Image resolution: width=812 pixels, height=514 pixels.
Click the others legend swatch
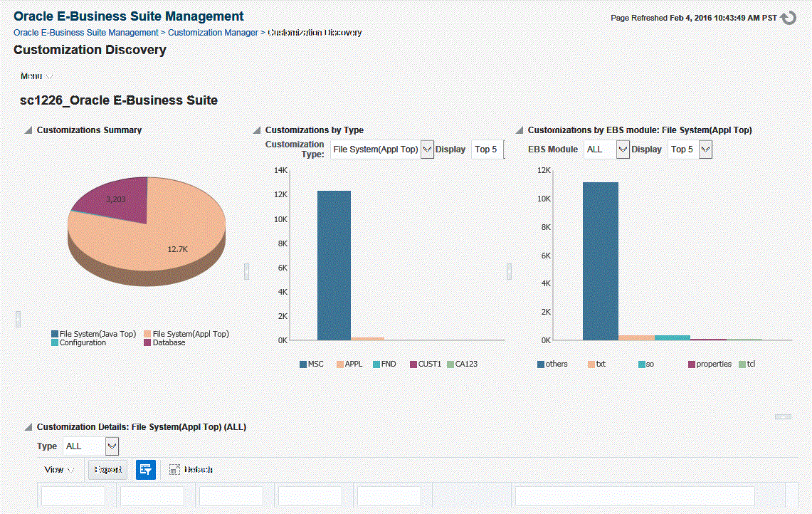click(541, 364)
